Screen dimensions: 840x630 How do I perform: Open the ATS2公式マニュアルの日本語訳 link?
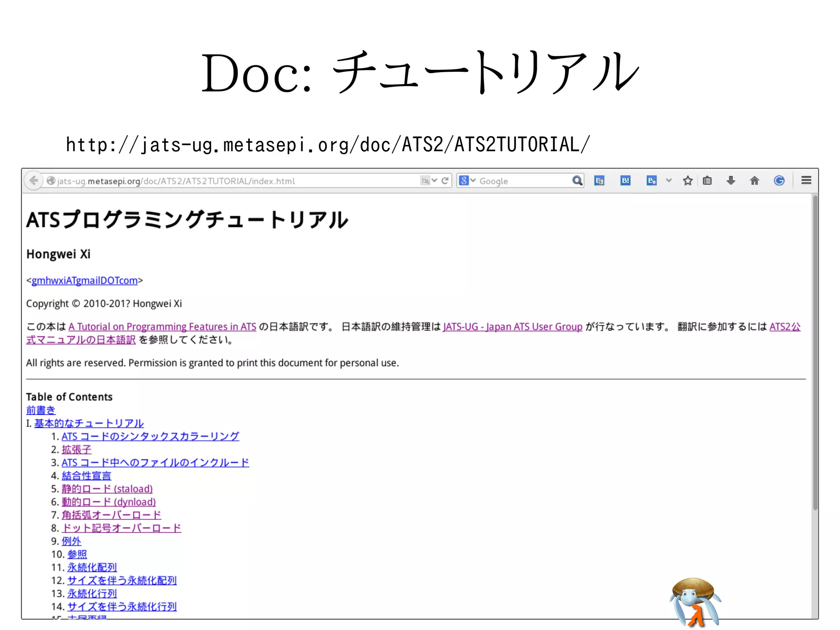click(81, 340)
